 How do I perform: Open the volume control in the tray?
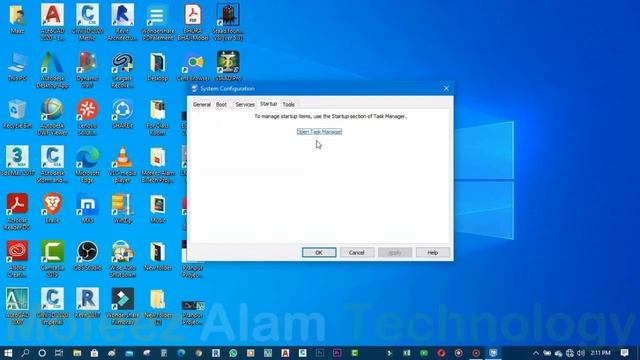(580, 353)
